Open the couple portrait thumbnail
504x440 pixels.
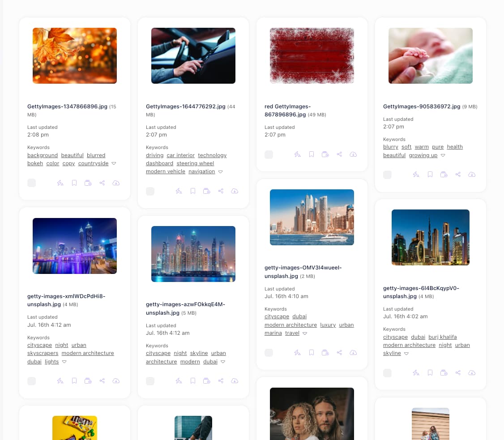tap(312, 414)
